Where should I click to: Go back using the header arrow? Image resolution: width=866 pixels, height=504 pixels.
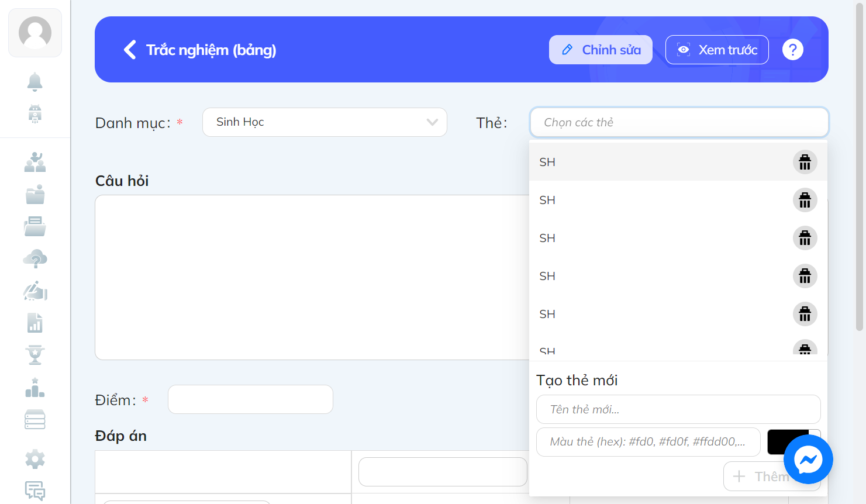tap(130, 50)
